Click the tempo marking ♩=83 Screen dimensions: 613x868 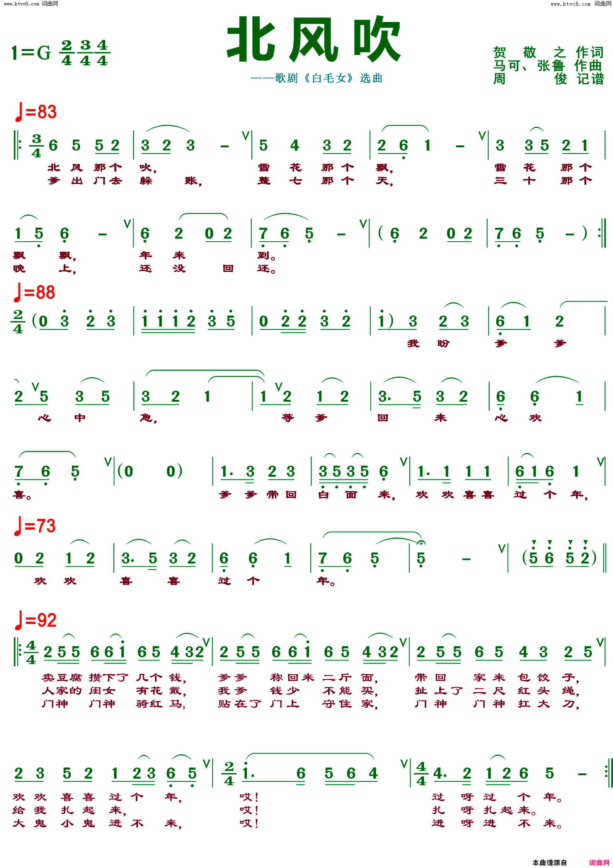point(36,112)
